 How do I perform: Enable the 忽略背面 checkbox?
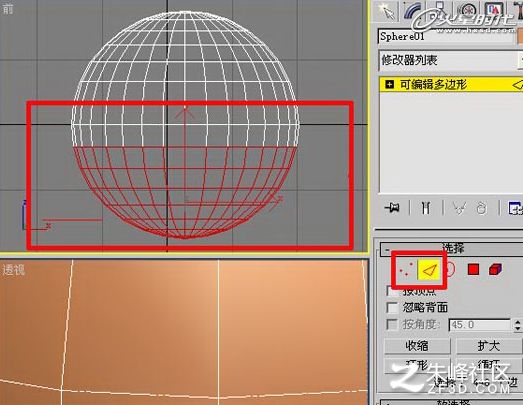(x=392, y=307)
